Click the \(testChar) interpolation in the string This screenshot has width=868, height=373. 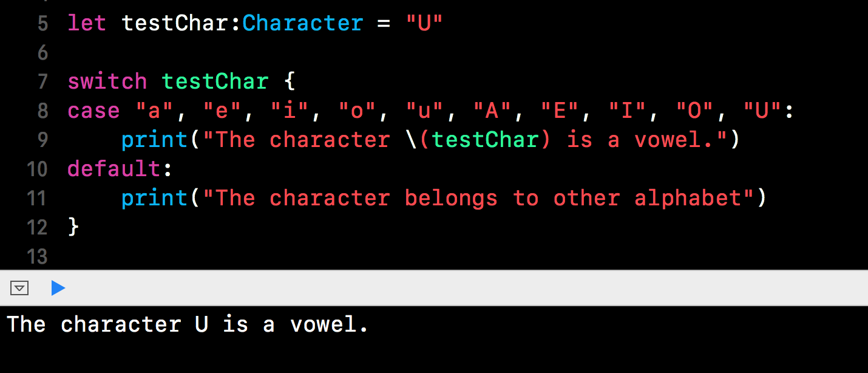coord(478,140)
